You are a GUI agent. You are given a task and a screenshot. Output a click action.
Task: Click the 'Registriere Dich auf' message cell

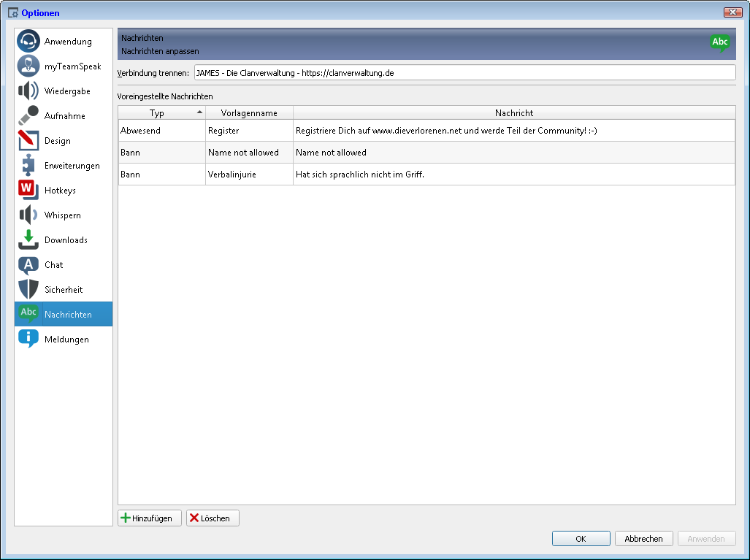tap(514, 131)
